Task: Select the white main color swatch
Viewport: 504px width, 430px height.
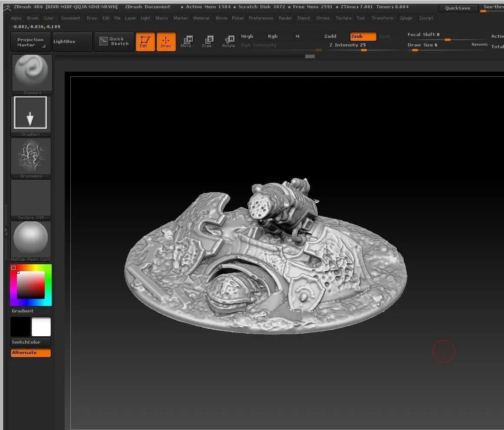Action: pyautogui.click(x=41, y=327)
